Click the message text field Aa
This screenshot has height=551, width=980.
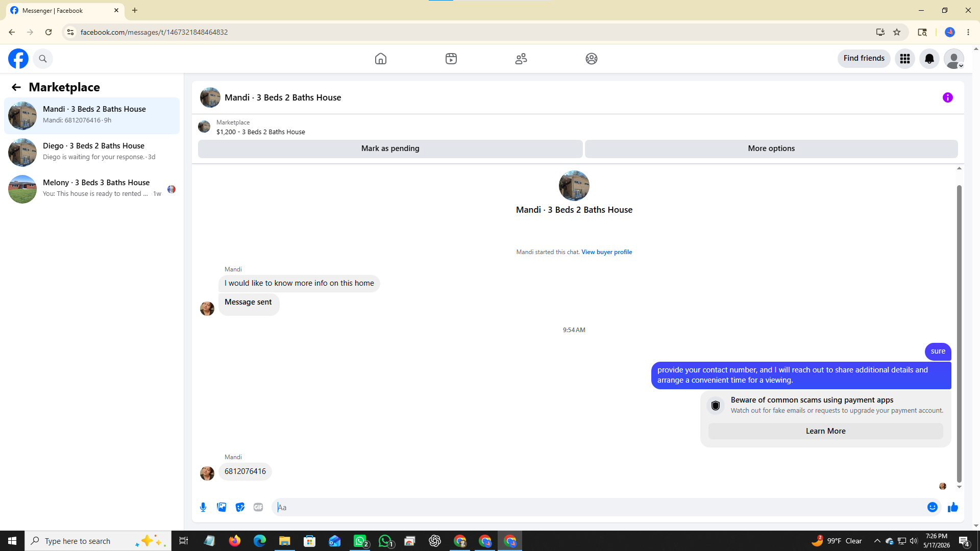pyautogui.click(x=599, y=507)
